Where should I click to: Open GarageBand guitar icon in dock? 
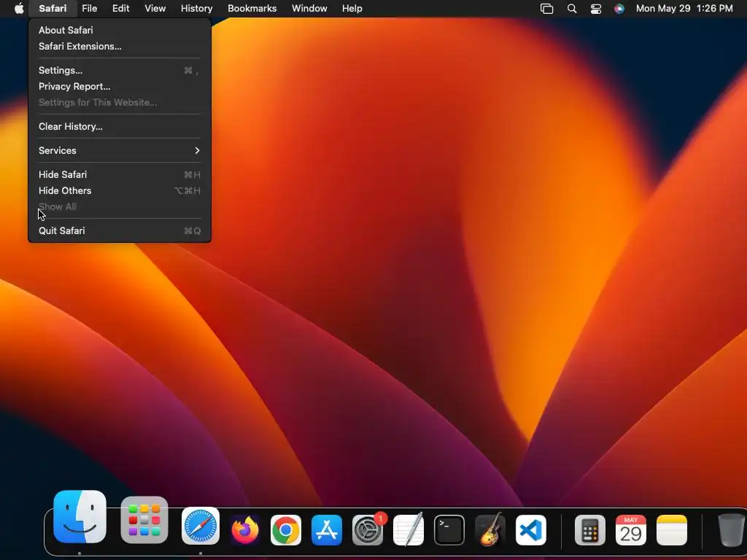(490, 529)
